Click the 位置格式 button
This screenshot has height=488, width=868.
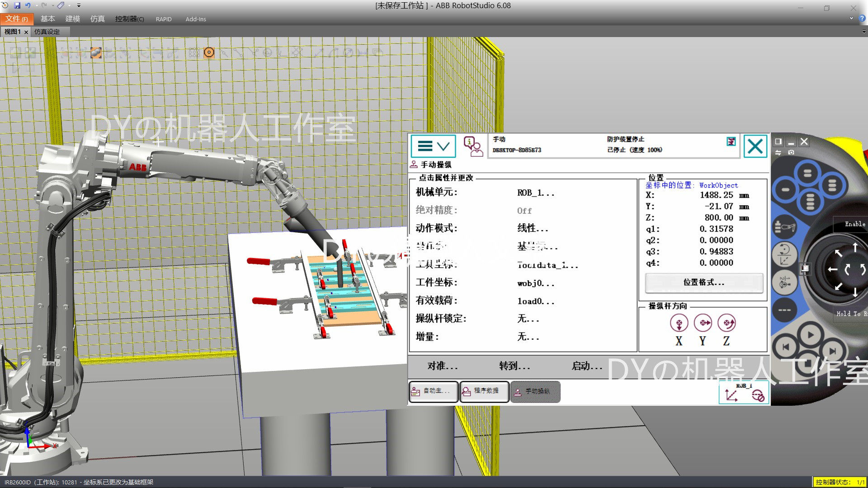pos(703,282)
